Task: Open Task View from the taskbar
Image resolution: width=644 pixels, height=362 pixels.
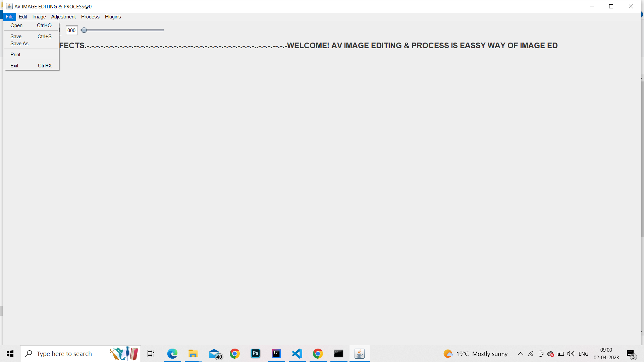Action: (x=151, y=353)
